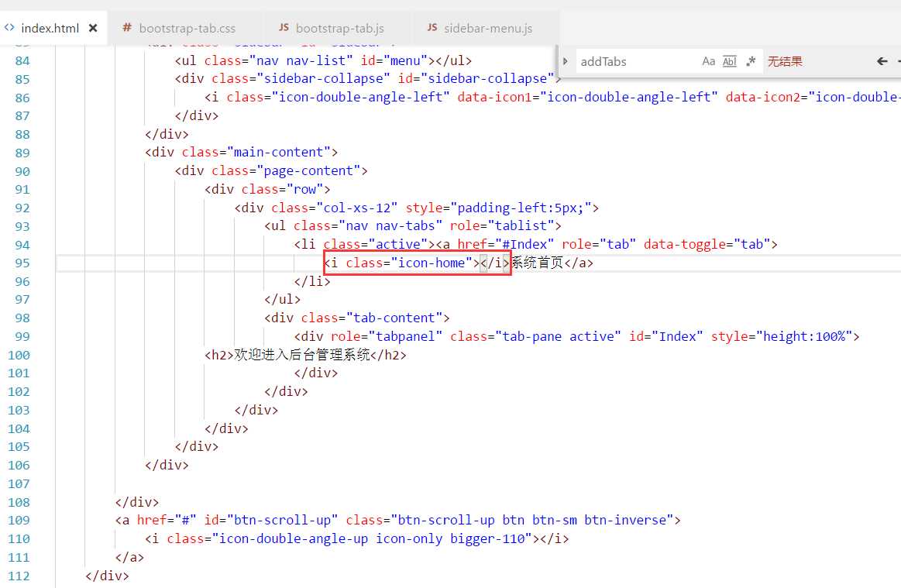901x588 pixels.
Task: Enable regular expression search option
Action: (x=750, y=61)
